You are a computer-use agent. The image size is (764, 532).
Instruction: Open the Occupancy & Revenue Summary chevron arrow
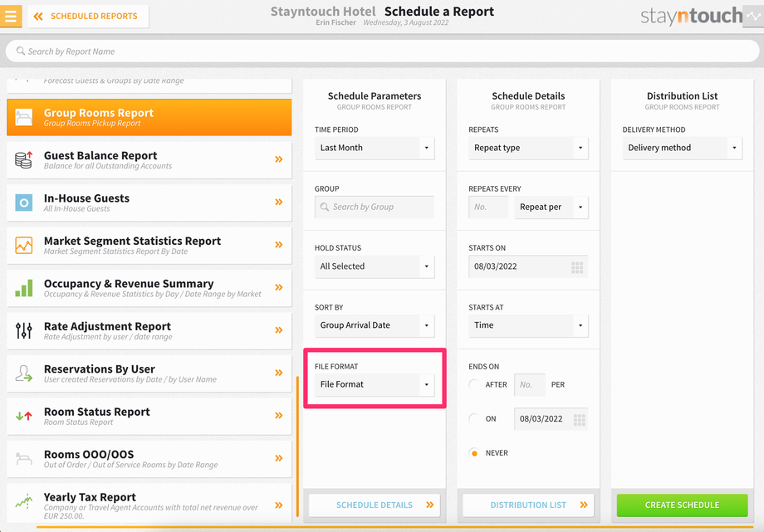tap(279, 287)
